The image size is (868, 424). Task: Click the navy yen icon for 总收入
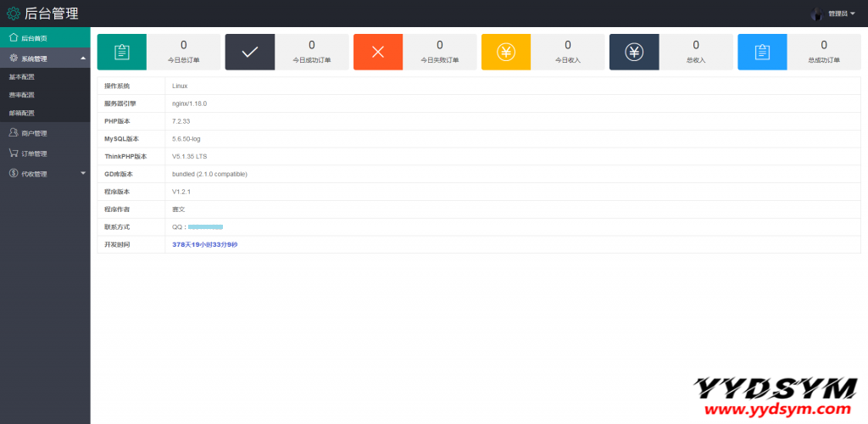[634, 52]
